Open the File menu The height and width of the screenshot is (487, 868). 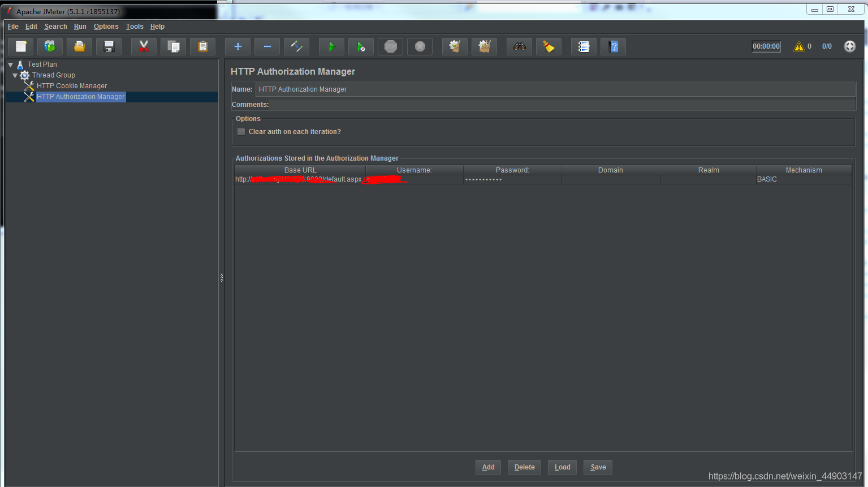[13, 27]
